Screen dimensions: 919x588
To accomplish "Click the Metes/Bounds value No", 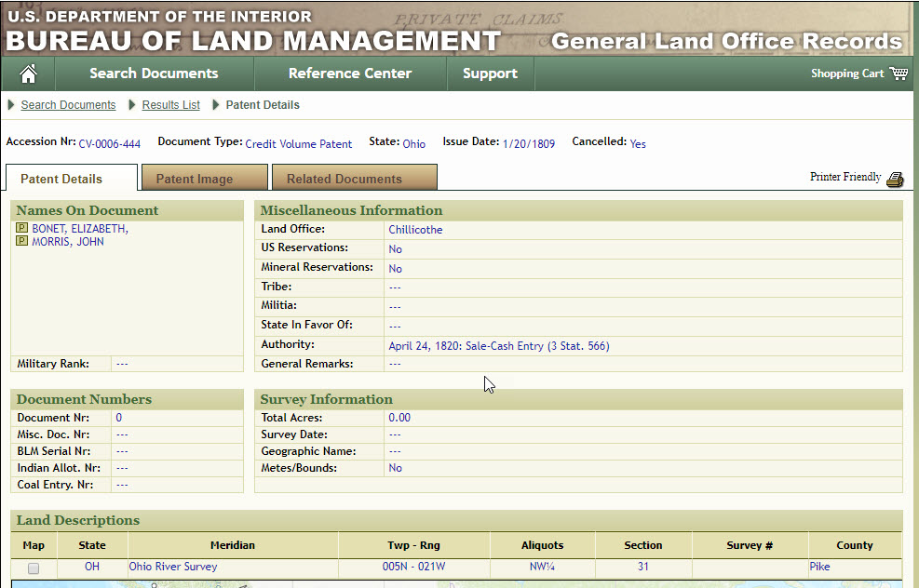I will tap(395, 468).
